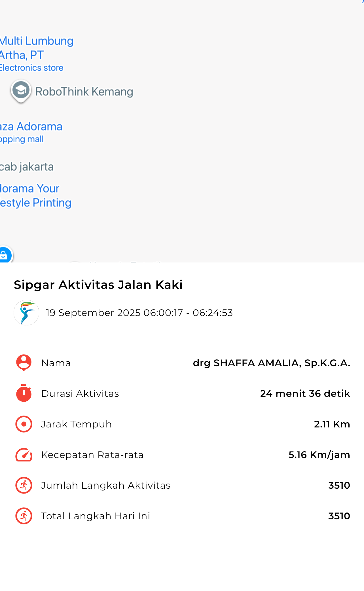Tap the stopwatch icon for Durasi Aktivitas

[x=24, y=393]
